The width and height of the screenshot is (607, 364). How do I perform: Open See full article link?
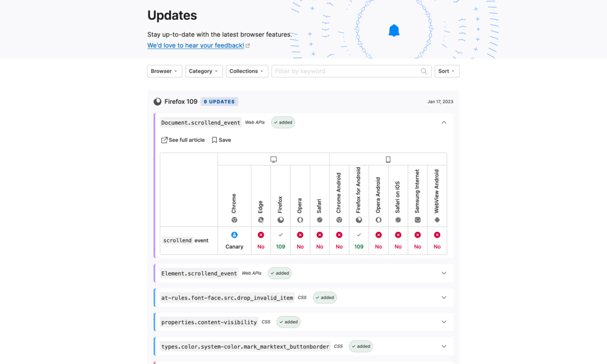pos(183,140)
